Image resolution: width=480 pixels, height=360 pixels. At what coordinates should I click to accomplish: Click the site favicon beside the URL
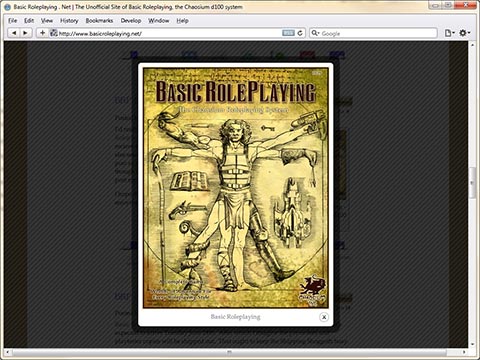tap(53, 33)
